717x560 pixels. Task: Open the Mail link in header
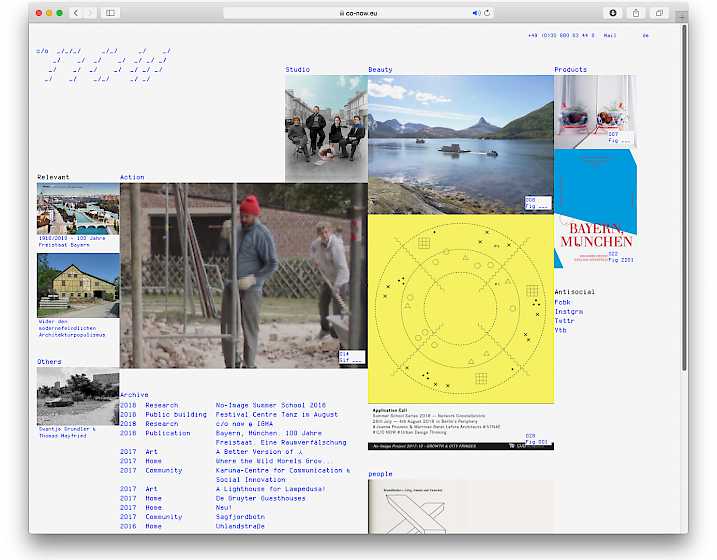click(x=610, y=35)
